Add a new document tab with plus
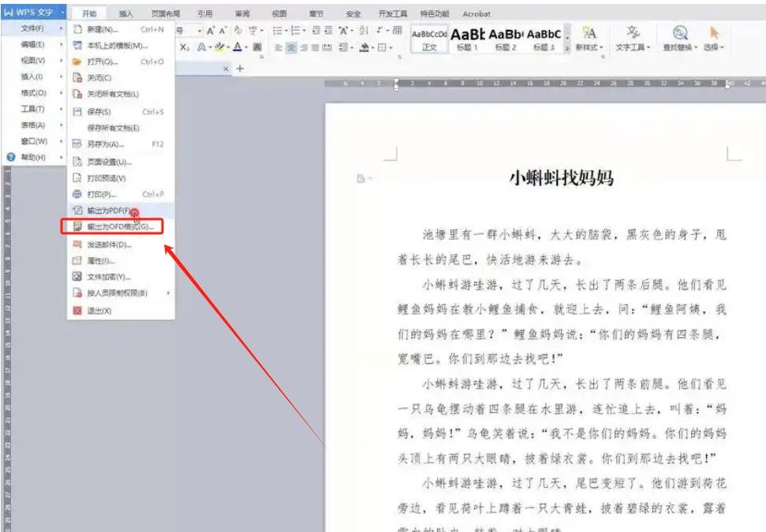 point(241,69)
